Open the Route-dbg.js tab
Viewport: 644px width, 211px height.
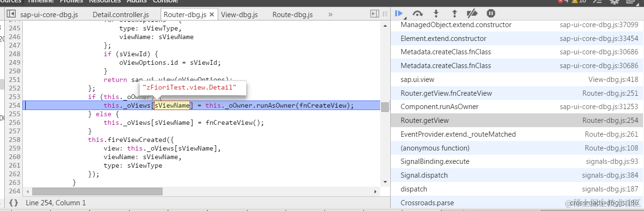coord(293,15)
